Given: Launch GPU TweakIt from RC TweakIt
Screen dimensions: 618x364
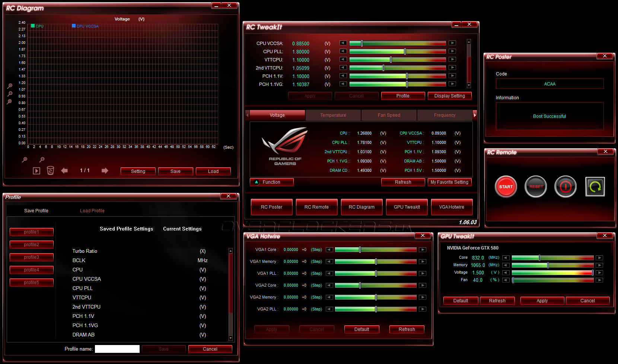Looking at the screenshot, I should coord(407,207).
